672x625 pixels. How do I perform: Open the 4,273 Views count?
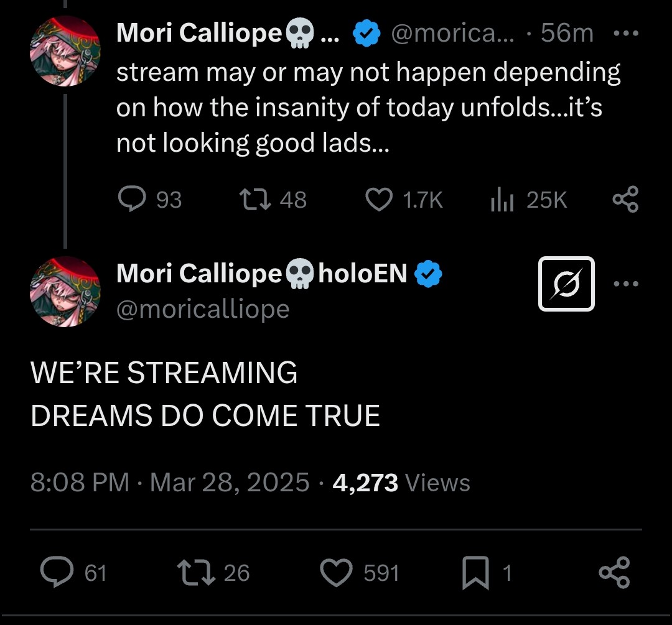pos(401,483)
